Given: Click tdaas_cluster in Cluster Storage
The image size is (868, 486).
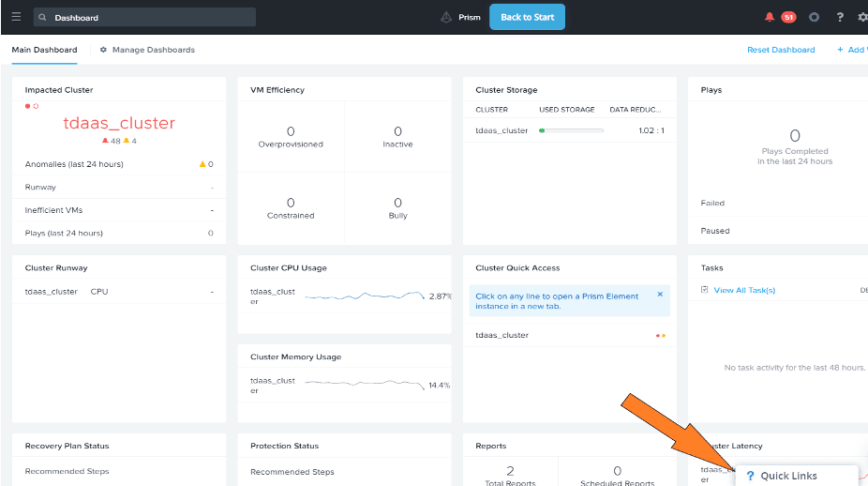Looking at the screenshot, I should click(501, 130).
